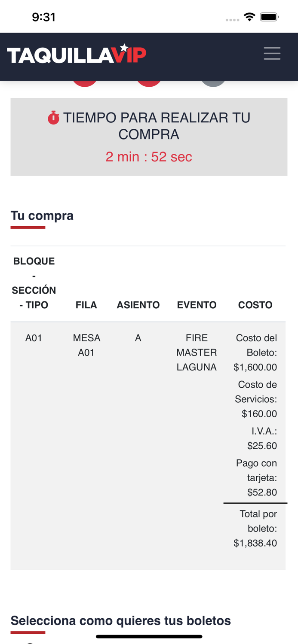Click the countdown timer showing 2 min 52 sec
The width and height of the screenshot is (298, 644).
click(x=149, y=157)
